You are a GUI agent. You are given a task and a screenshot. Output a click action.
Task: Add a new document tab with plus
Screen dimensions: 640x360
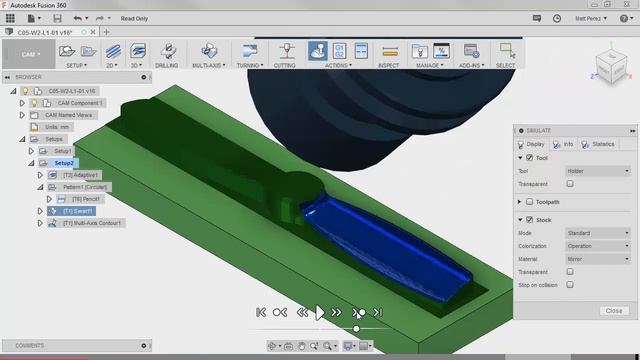[107, 32]
